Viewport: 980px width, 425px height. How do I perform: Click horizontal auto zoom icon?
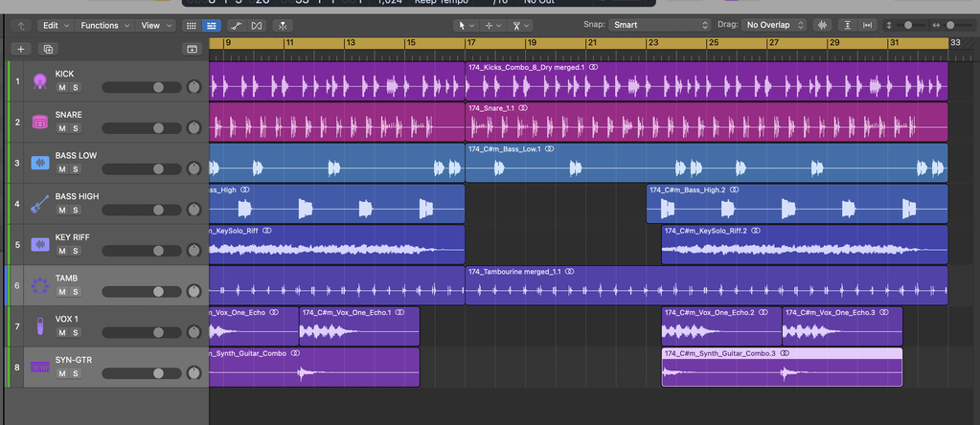[868, 25]
